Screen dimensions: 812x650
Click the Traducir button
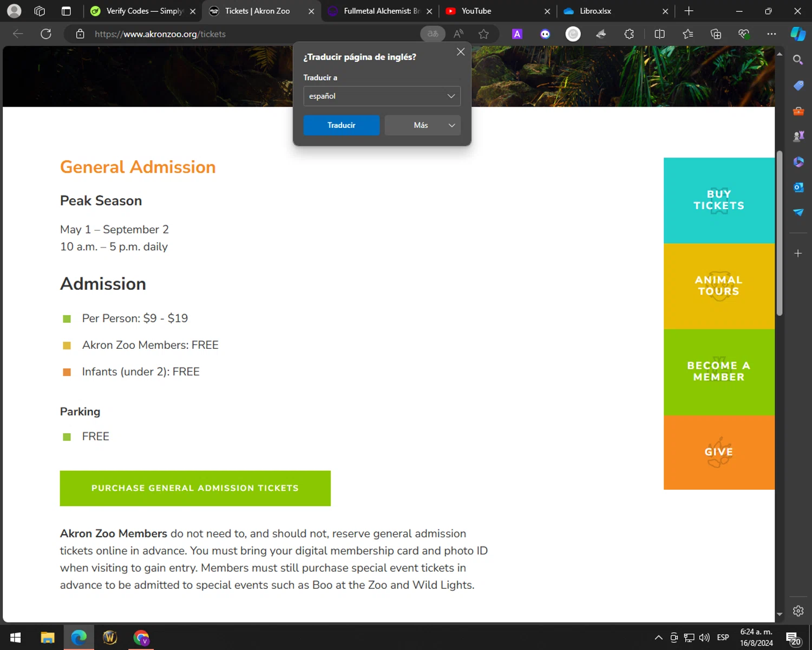pyautogui.click(x=341, y=125)
